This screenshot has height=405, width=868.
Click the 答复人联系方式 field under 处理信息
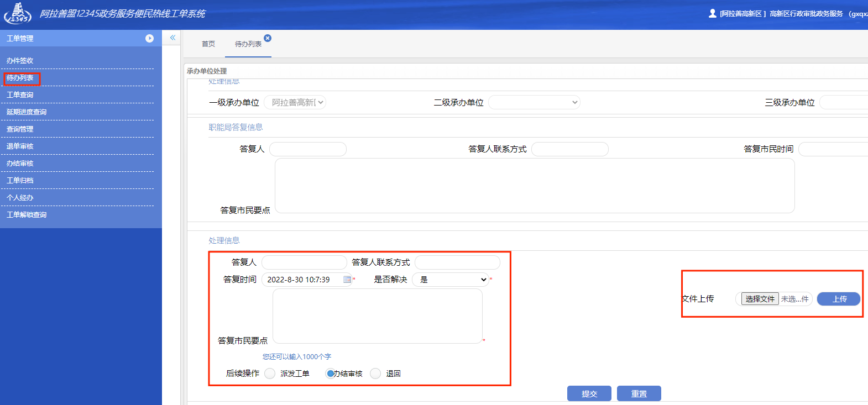click(x=457, y=262)
